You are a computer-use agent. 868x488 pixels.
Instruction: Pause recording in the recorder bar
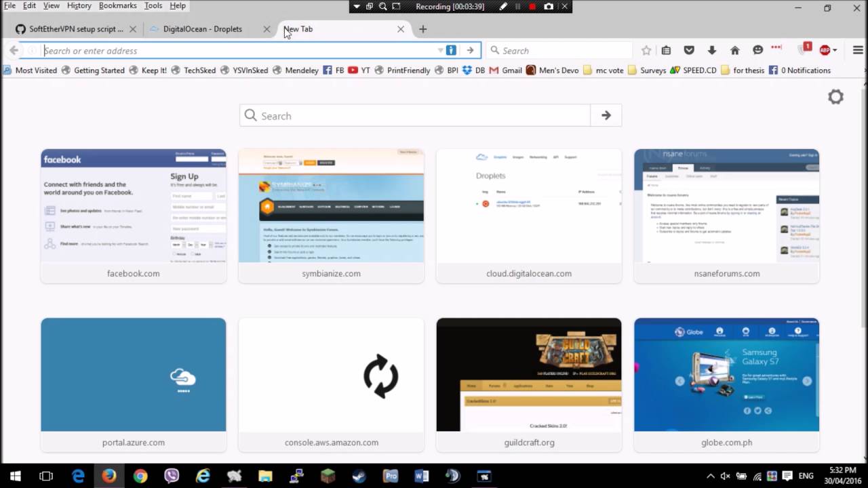pyautogui.click(x=518, y=6)
